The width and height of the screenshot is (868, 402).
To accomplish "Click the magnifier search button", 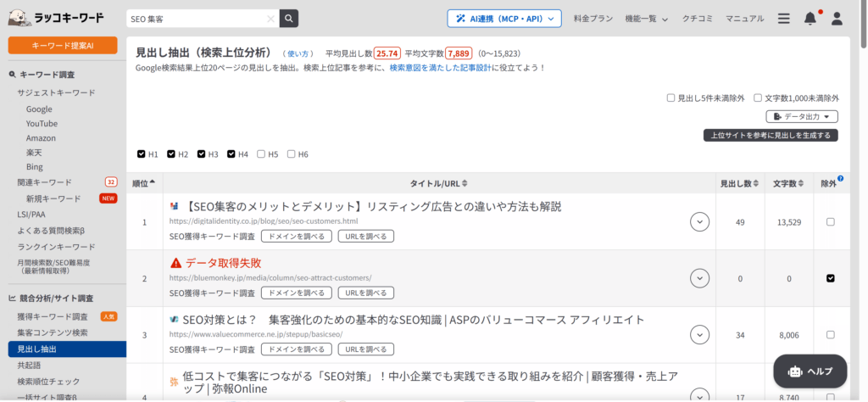I will pos(289,19).
